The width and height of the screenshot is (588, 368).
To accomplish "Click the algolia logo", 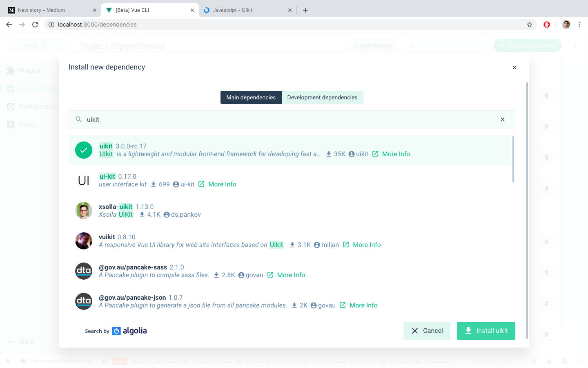I will tap(129, 331).
